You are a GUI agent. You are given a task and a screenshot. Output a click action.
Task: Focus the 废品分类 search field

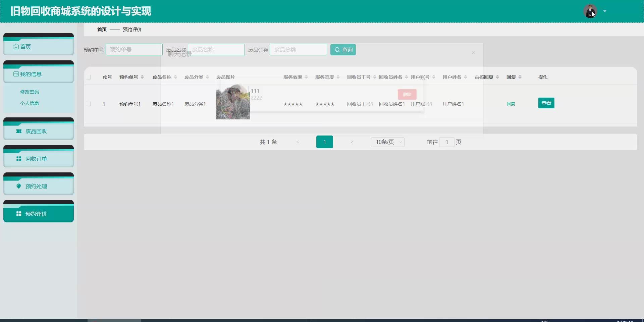click(x=299, y=50)
